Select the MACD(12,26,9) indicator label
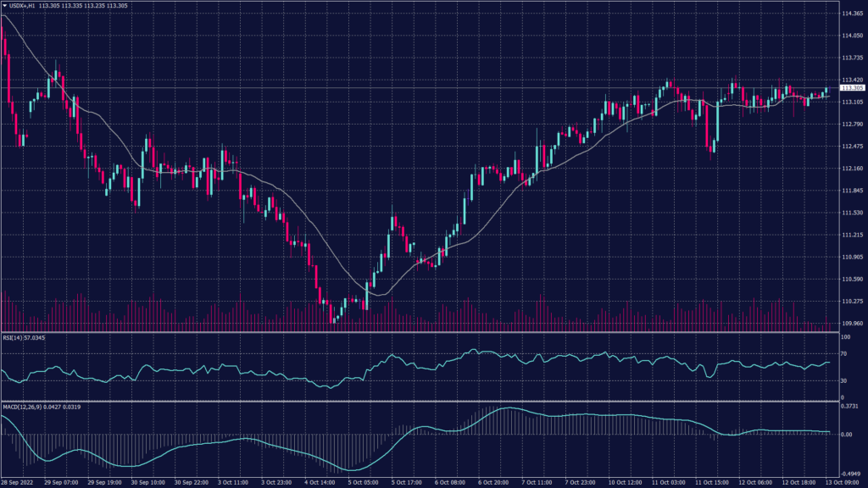 click(20, 407)
